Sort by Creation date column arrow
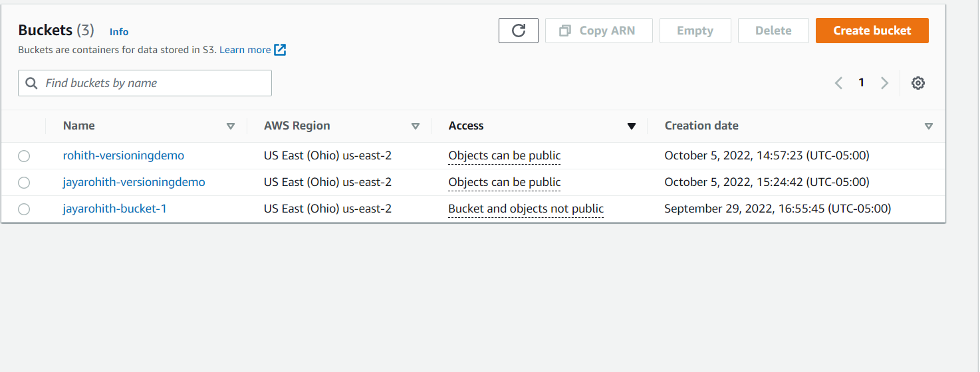980x372 pixels. [929, 126]
